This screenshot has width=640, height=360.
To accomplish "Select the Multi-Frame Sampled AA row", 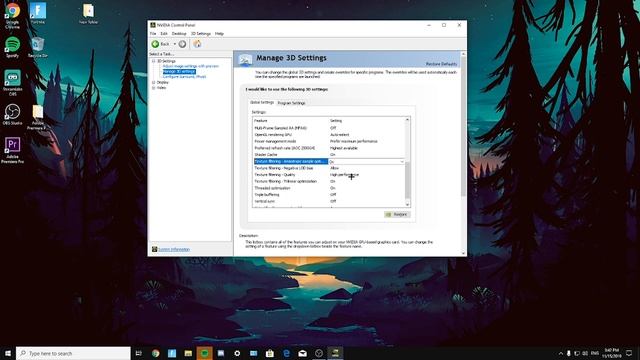I will (x=329, y=128).
